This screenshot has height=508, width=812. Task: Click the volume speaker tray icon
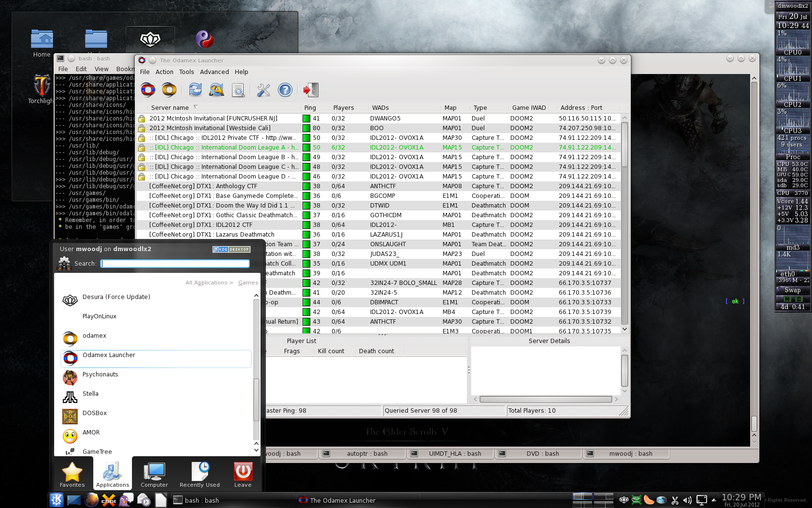click(x=687, y=500)
